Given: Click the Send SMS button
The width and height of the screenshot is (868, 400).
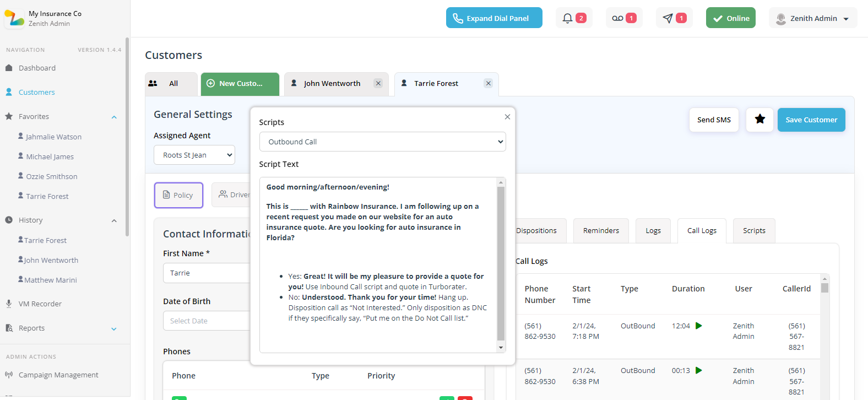Looking at the screenshot, I should (714, 120).
